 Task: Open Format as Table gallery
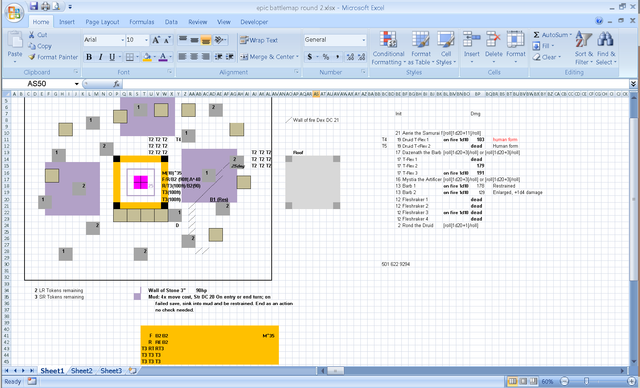pyautogui.click(x=420, y=48)
